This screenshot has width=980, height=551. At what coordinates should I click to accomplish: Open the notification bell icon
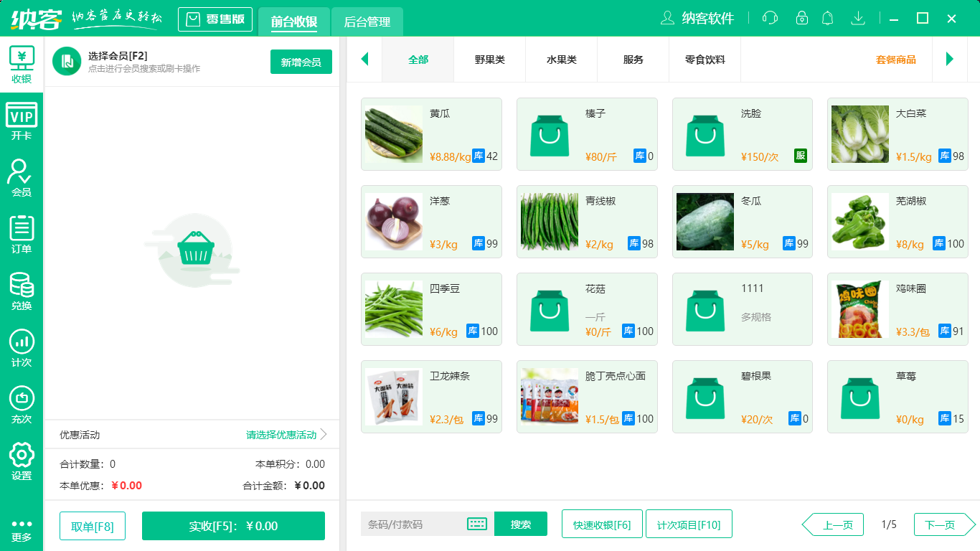coord(828,18)
